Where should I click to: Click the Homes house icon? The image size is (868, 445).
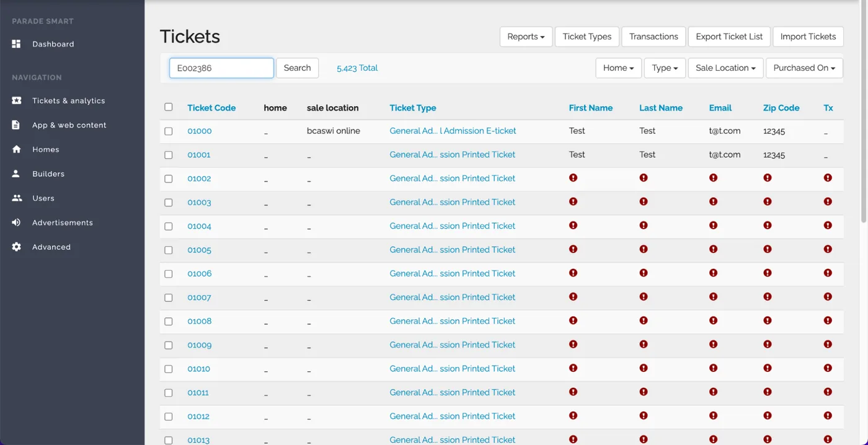tap(17, 149)
